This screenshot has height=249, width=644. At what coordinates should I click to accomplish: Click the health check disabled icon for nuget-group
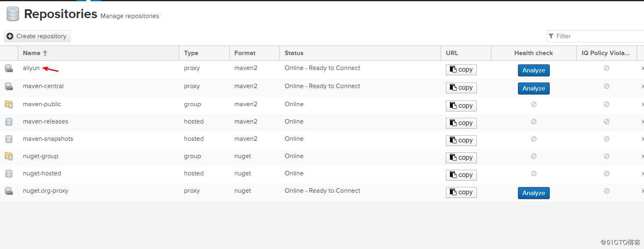[534, 156]
